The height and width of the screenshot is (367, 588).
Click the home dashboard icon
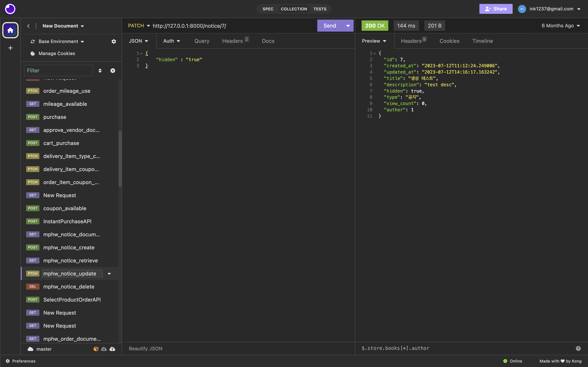[10, 30]
